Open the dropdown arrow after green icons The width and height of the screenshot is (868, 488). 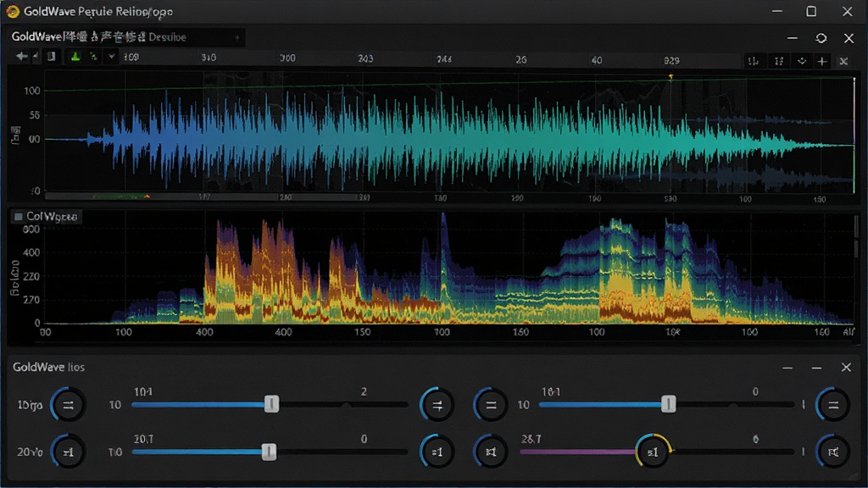point(112,57)
